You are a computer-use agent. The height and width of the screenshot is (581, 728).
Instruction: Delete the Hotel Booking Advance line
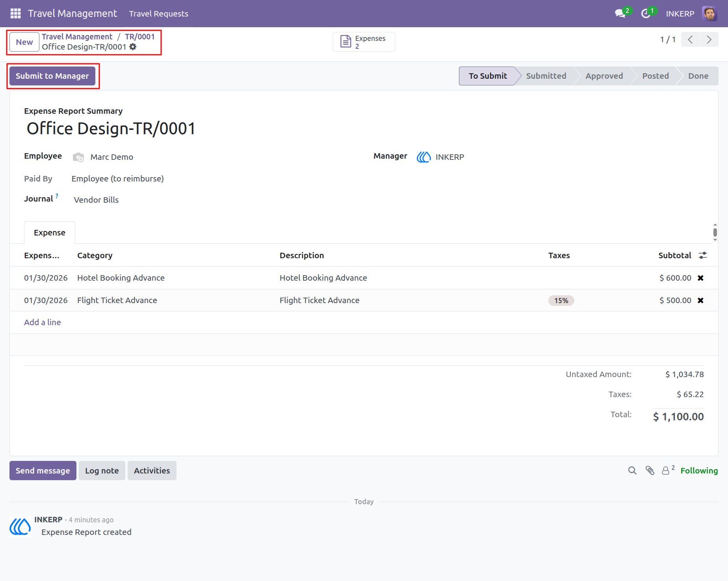[x=700, y=278]
